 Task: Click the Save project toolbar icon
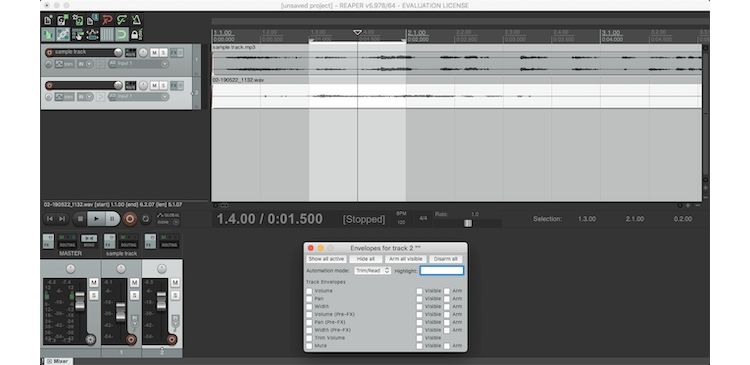[78, 20]
